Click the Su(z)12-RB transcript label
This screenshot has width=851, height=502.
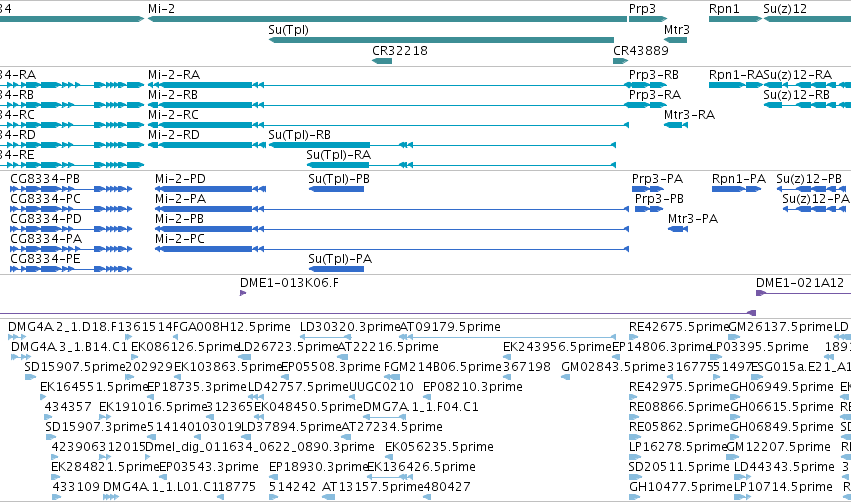[x=796, y=94]
